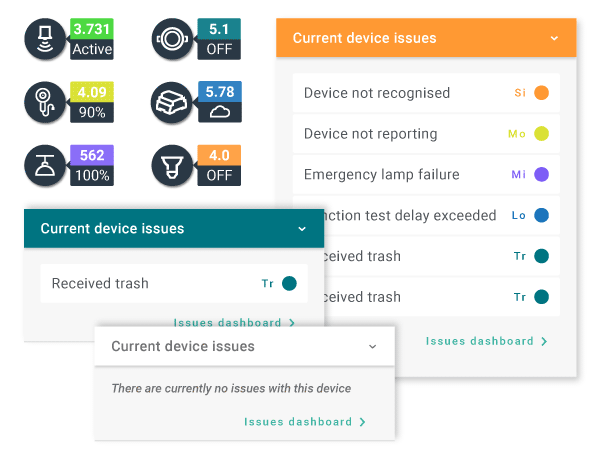The image size is (600, 460).
Task: Select the Device not reporting issue row
Action: tap(426, 134)
